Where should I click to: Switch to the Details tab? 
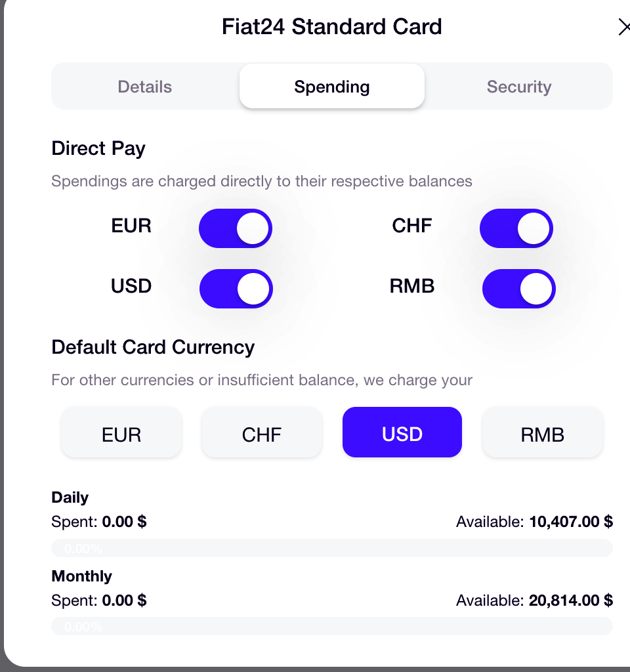[144, 86]
